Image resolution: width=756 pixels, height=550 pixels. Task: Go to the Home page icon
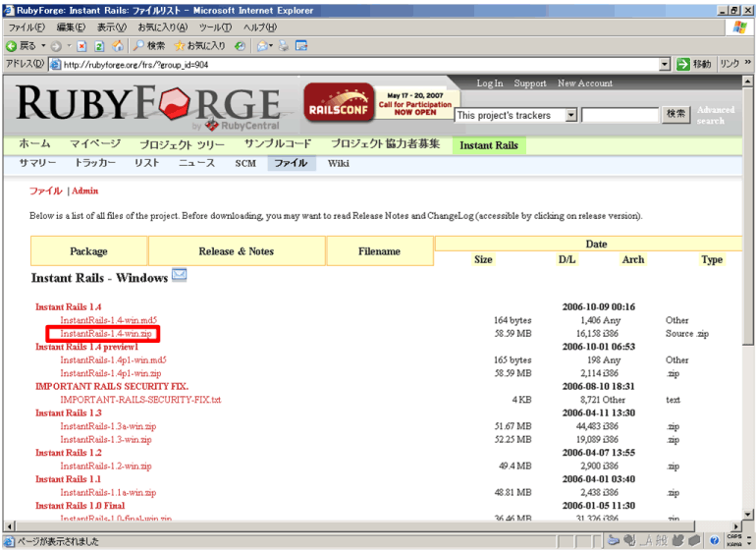[x=117, y=46]
